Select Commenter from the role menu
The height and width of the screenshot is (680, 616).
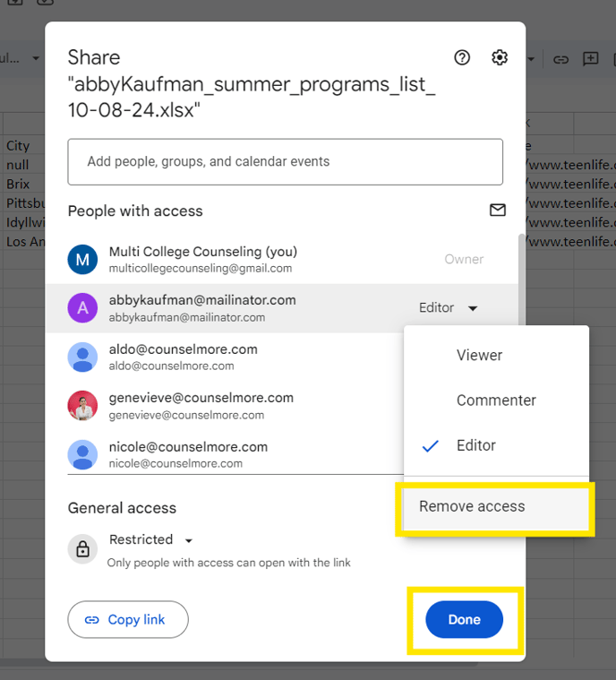tap(496, 400)
